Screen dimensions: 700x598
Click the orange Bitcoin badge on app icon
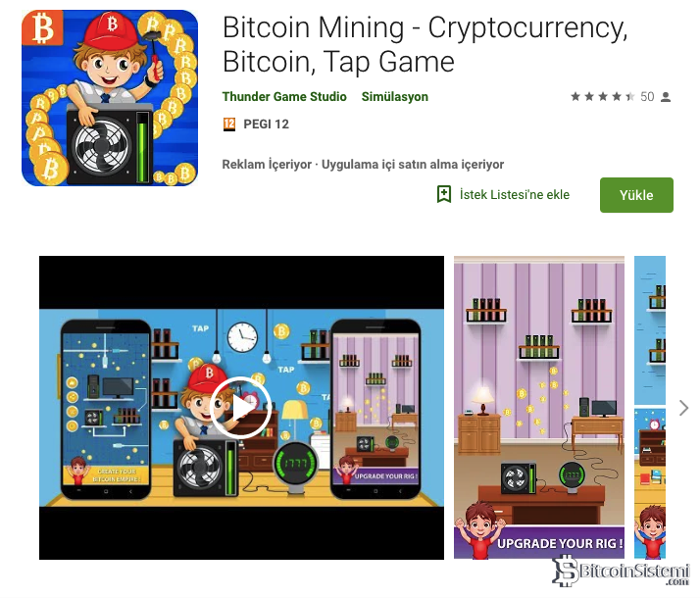[x=42, y=27]
